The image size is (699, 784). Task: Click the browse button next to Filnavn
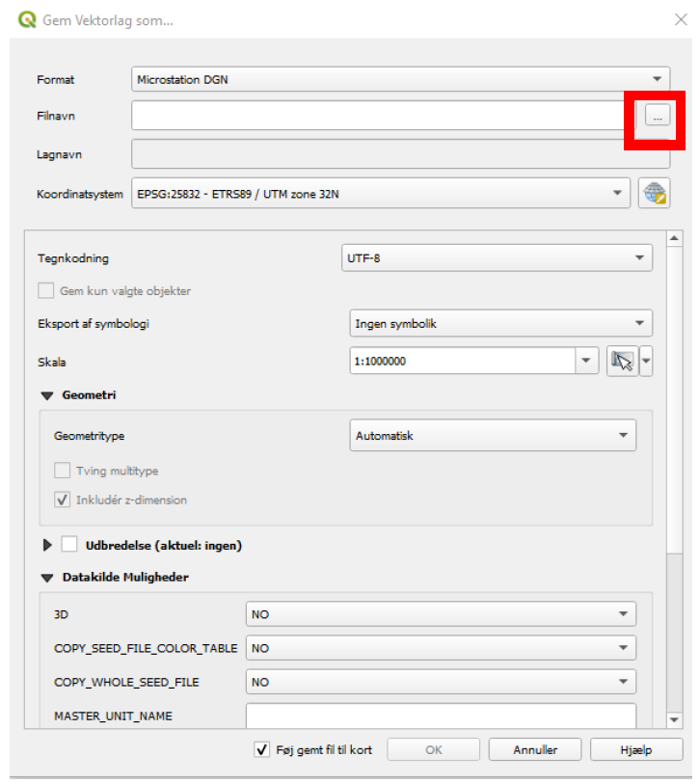point(657,116)
